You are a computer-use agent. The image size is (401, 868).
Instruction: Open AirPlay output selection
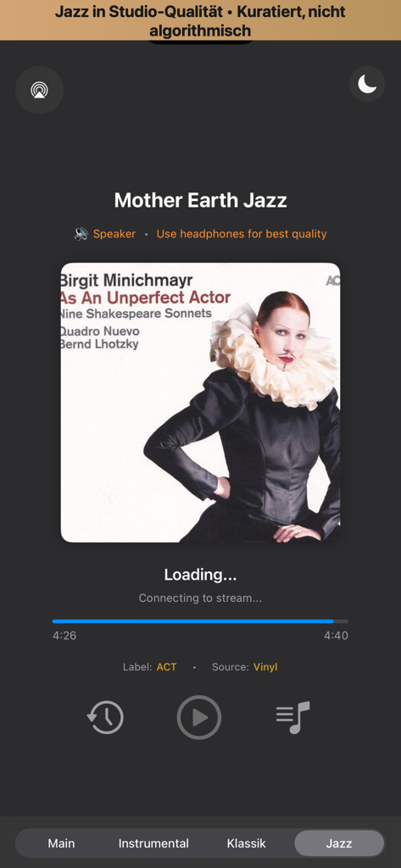[39, 90]
